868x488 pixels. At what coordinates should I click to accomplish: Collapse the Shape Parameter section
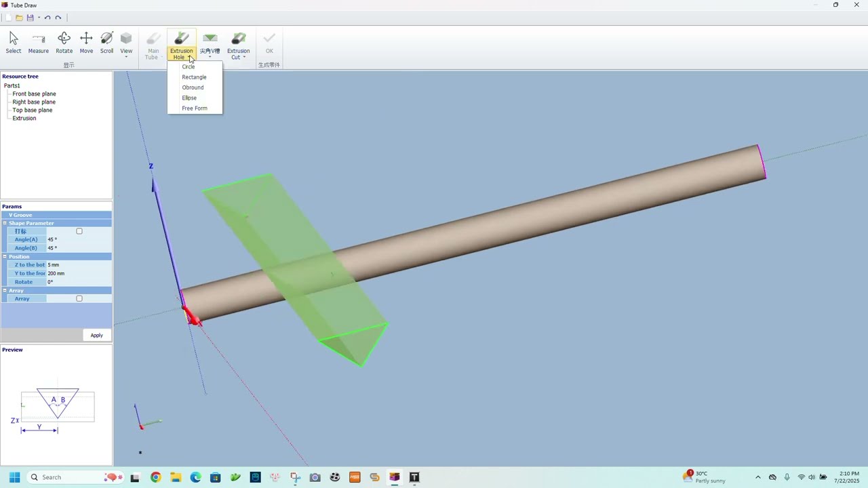click(5, 223)
